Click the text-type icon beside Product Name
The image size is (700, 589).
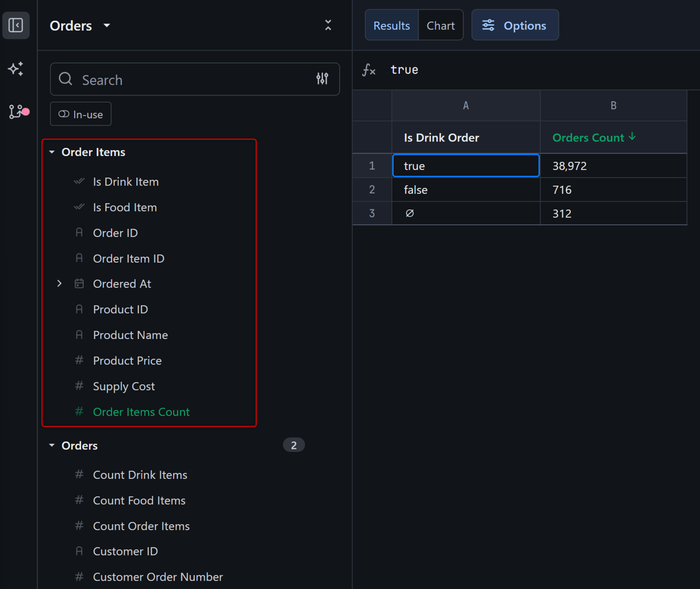coord(79,335)
